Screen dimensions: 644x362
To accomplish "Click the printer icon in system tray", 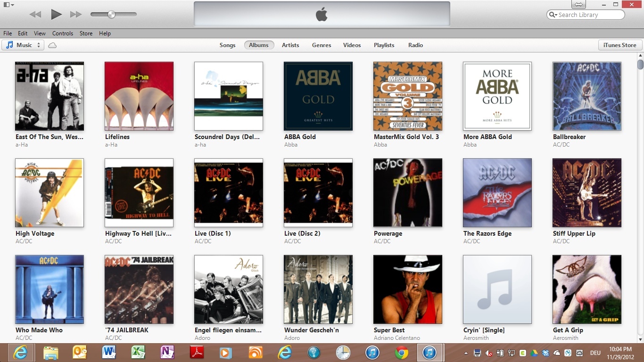I will 477,353.
